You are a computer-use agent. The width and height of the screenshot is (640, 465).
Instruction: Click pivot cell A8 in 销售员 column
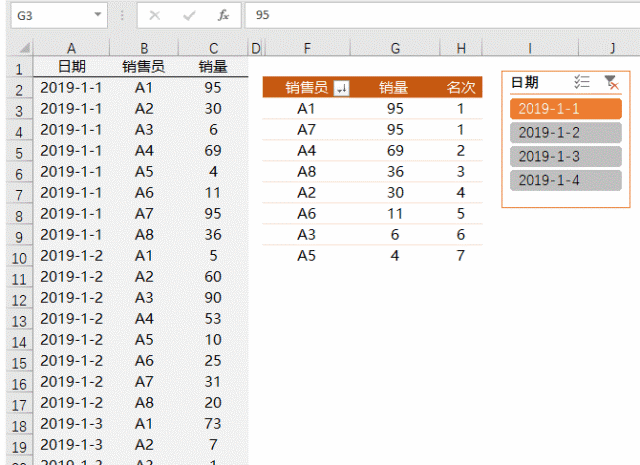pyautogui.click(x=307, y=171)
